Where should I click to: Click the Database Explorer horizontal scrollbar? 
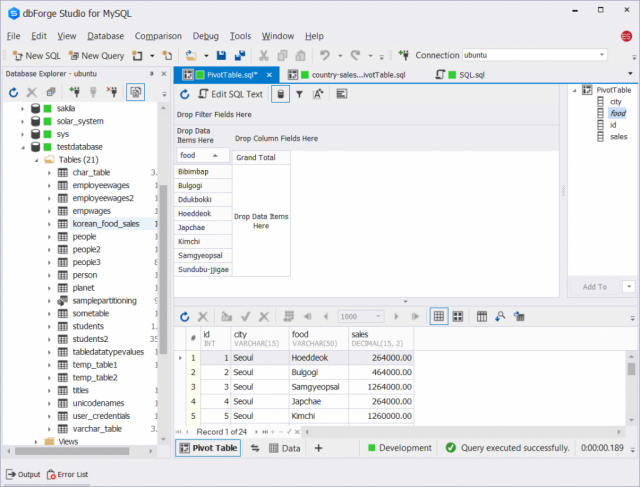click(x=72, y=451)
